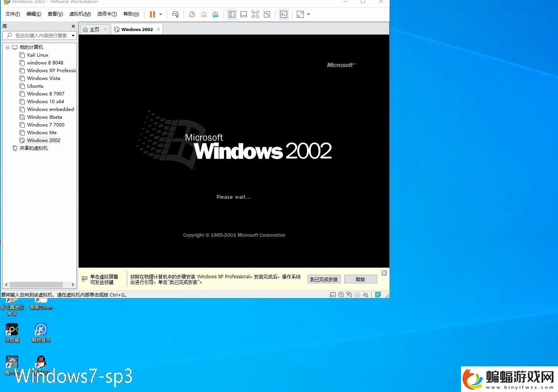Click the stretch guest display icon
The width and height of the screenshot is (558, 392).
pos(300,14)
